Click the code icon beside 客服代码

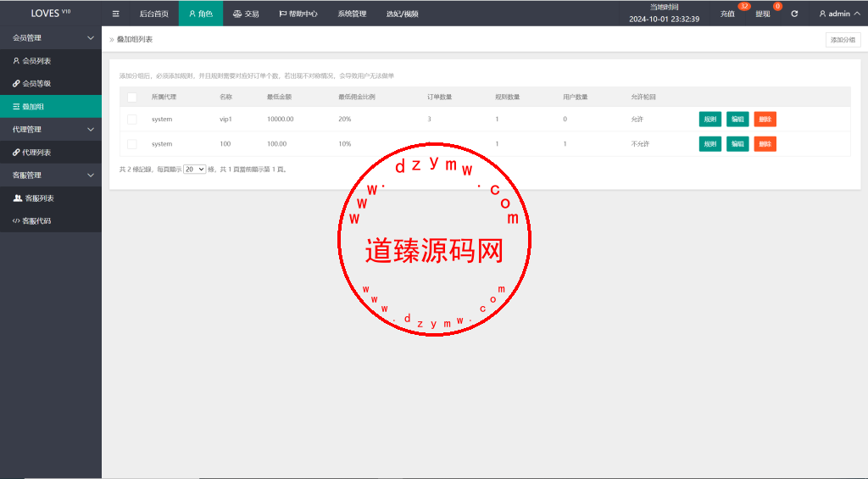click(16, 221)
